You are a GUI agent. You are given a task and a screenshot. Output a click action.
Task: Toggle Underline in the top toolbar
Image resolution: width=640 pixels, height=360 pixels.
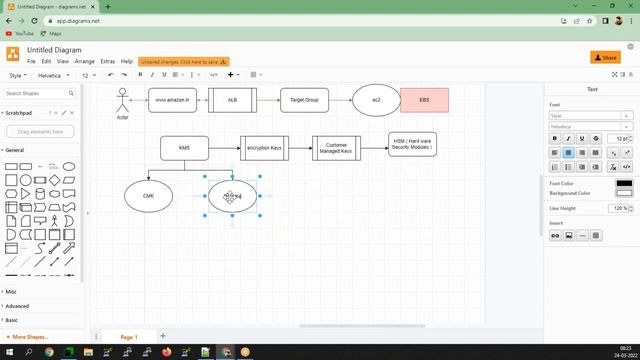click(x=164, y=75)
